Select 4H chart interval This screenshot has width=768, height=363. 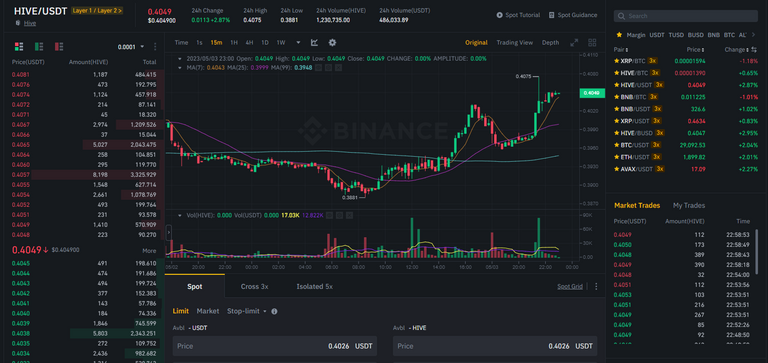pyautogui.click(x=249, y=43)
